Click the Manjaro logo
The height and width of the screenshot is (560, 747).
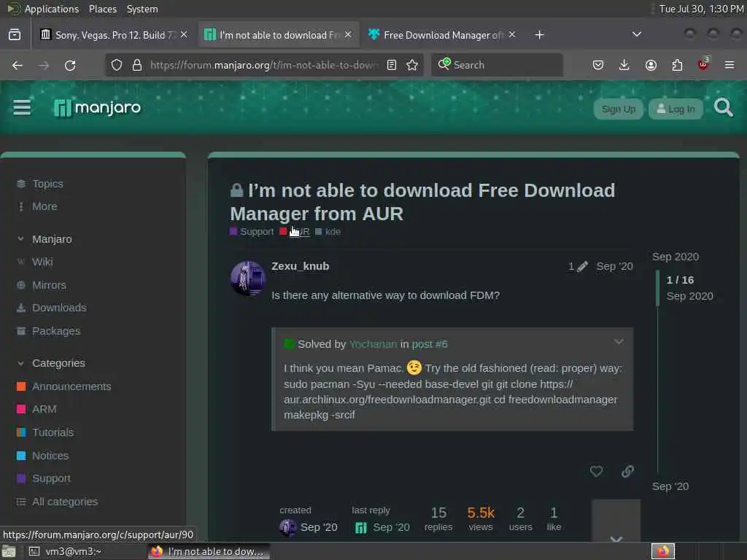pyautogui.click(x=98, y=108)
